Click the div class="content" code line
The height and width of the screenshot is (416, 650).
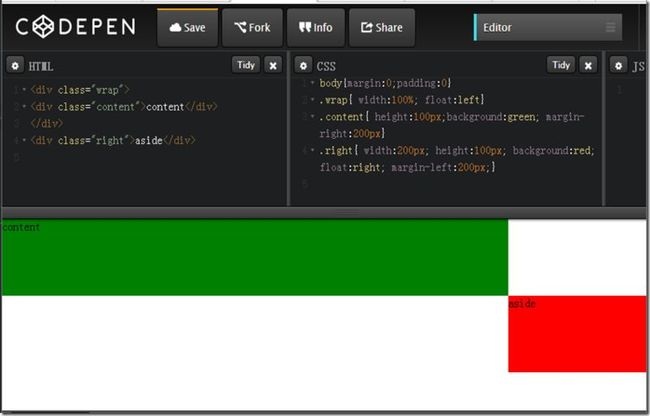pos(124,107)
